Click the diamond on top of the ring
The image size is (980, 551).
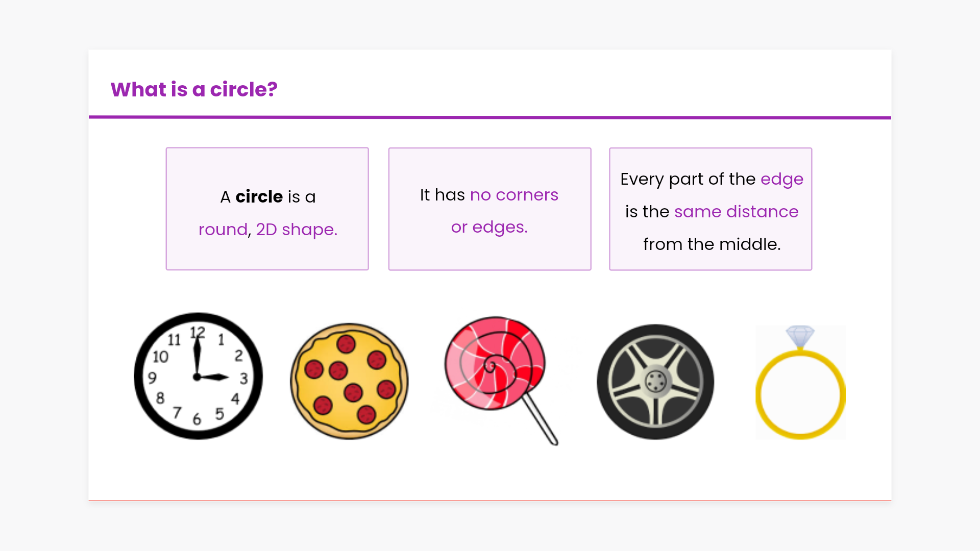[x=800, y=336]
